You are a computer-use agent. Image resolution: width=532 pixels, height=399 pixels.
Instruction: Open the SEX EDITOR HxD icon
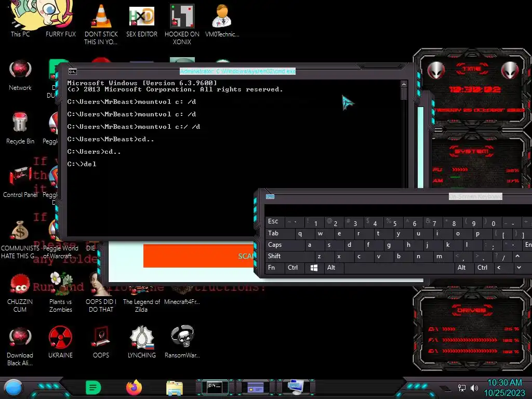141,20
